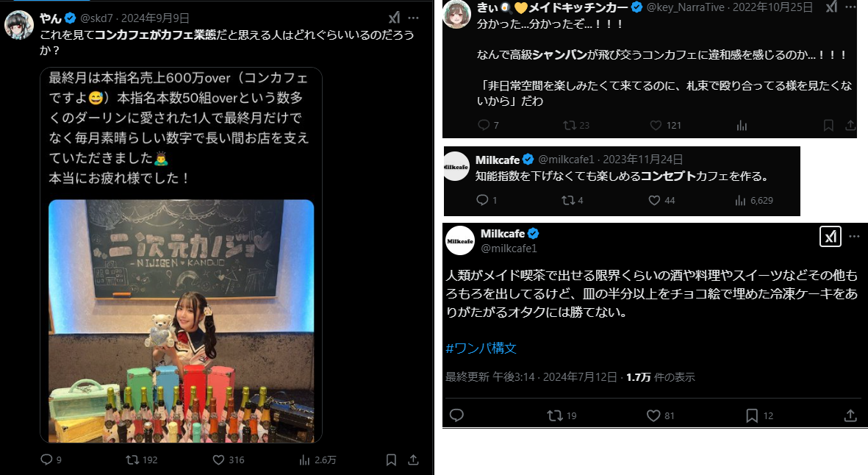Open the #ワンパ構文 hashtag link
868x475 pixels.
tap(481, 349)
